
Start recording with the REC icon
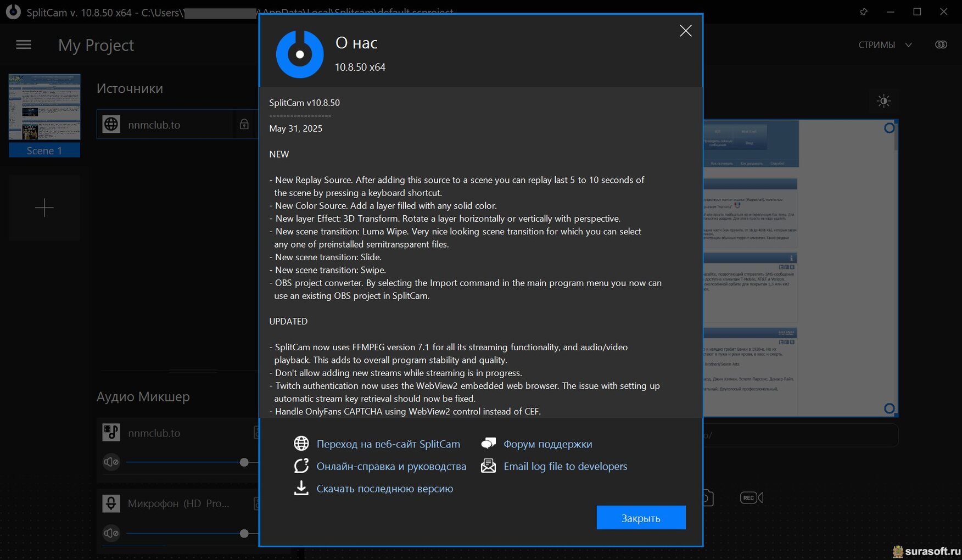point(752,497)
